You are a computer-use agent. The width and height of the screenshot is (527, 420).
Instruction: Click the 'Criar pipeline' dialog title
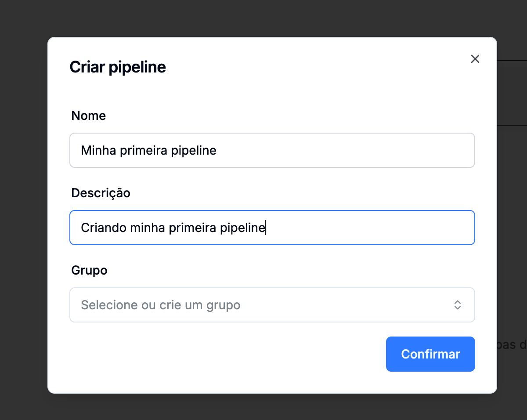[118, 67]
